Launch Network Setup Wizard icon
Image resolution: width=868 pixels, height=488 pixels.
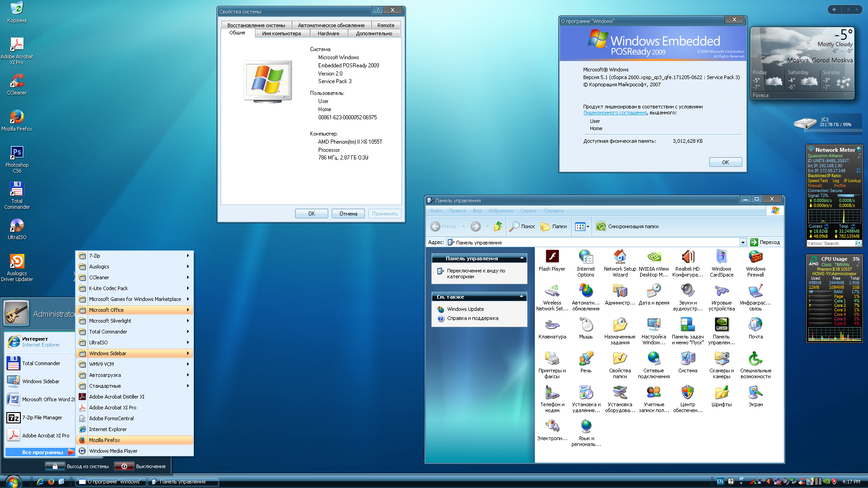click(620, 264)
